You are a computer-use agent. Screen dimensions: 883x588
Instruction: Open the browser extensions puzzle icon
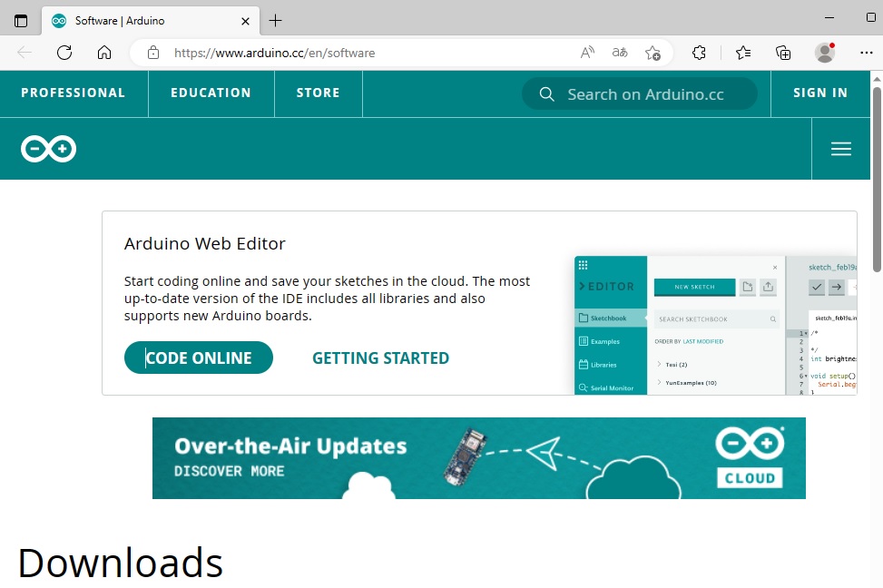[699, 53]
